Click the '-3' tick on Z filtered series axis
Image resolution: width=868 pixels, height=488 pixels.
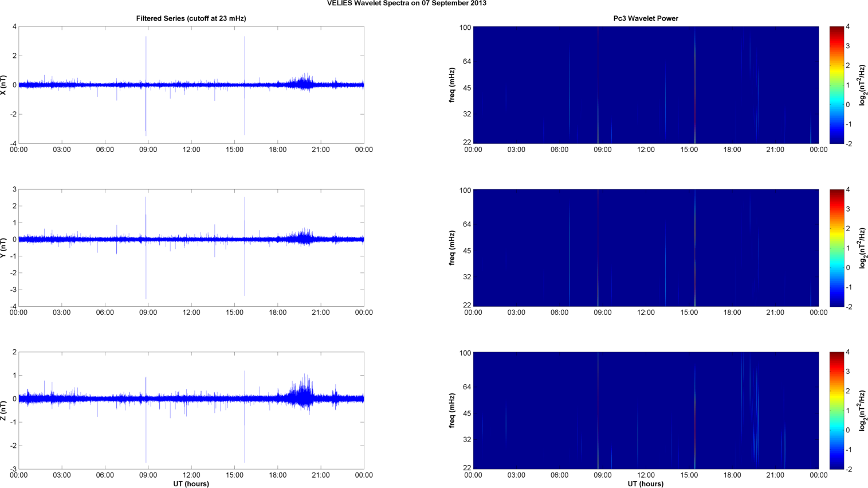click(x=13, y=469)
